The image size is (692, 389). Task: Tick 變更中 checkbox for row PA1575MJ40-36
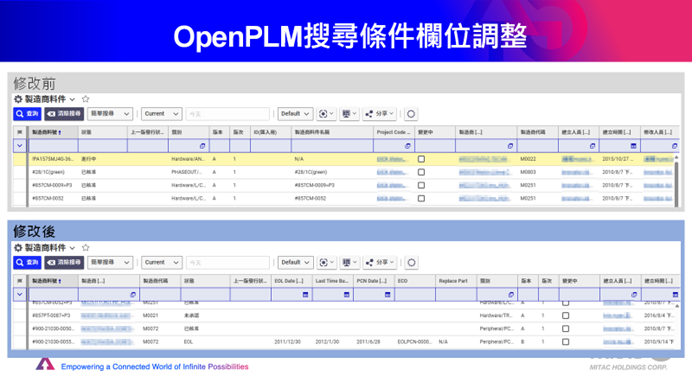click(421, 159)
